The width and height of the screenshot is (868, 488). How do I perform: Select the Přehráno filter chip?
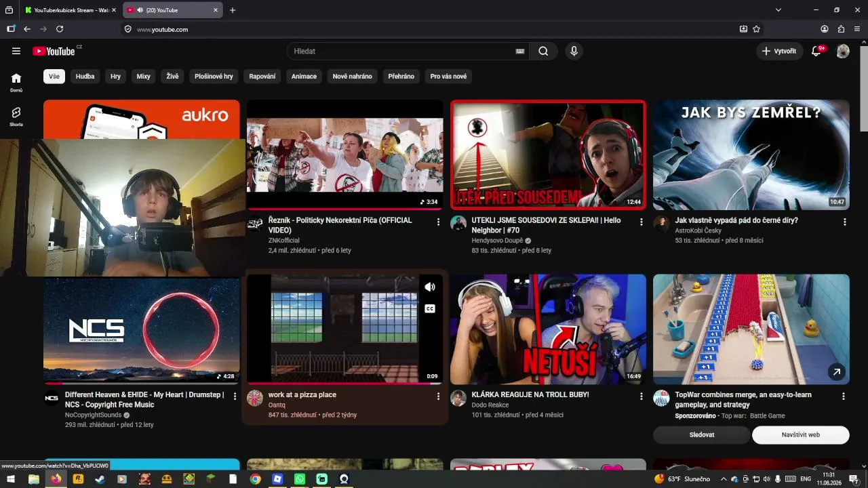[x=401, y=77]
